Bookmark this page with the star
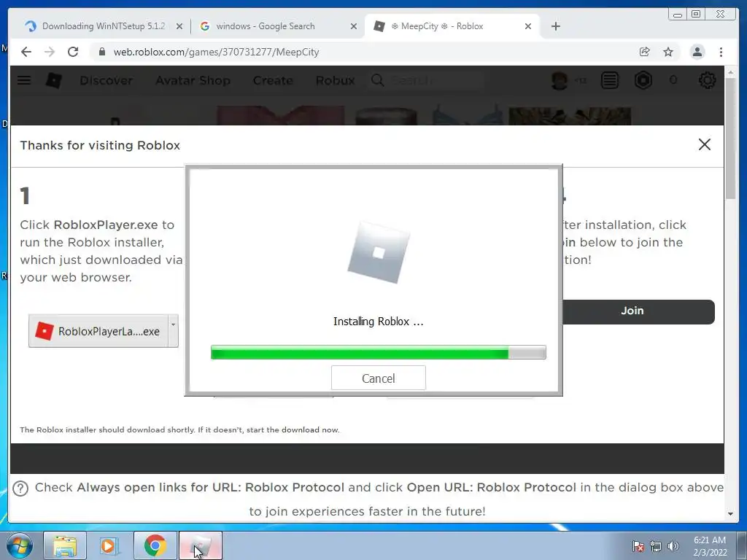The width and height of the screenshot is (747, 560). coord(668,52)
